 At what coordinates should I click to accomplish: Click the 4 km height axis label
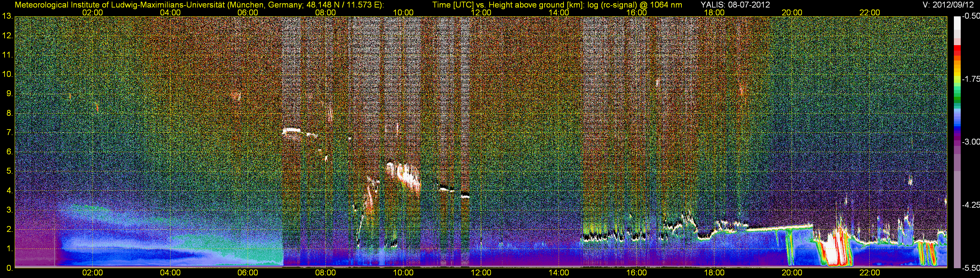pos(9,191)
